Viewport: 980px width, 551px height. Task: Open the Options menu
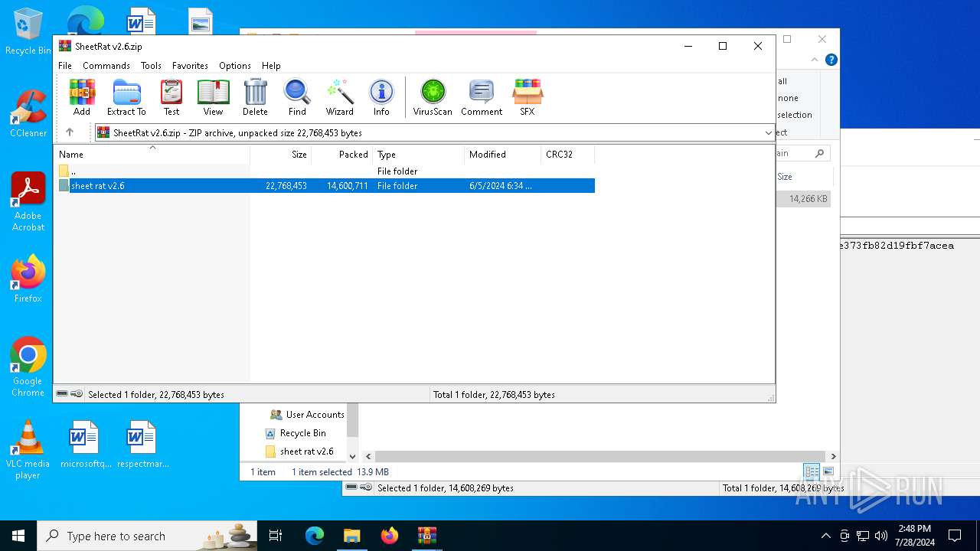235,66
